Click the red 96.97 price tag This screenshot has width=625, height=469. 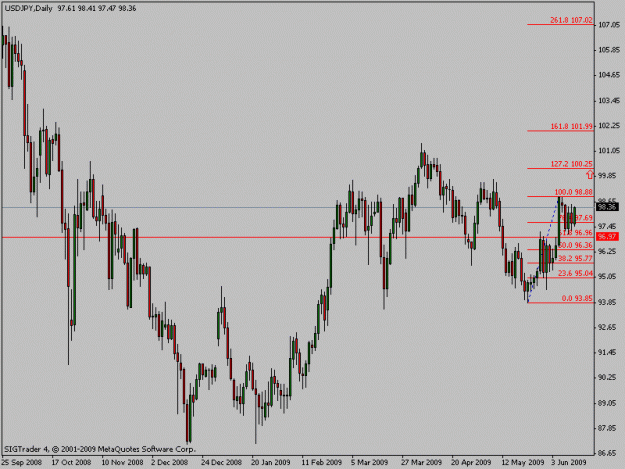coord(607,237)
